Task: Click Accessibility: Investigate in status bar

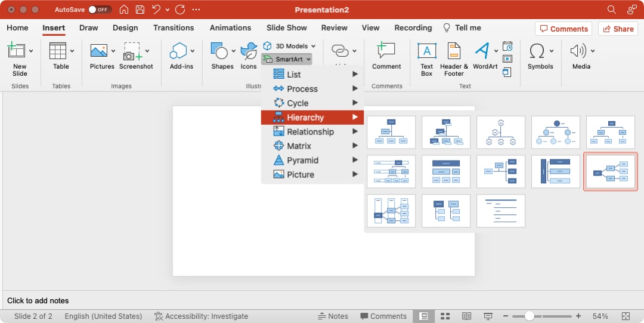Action: [202, 316]
